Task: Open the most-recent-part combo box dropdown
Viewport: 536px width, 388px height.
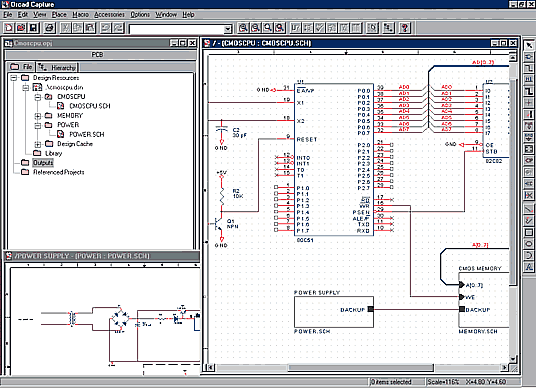Action: point(228,29)
